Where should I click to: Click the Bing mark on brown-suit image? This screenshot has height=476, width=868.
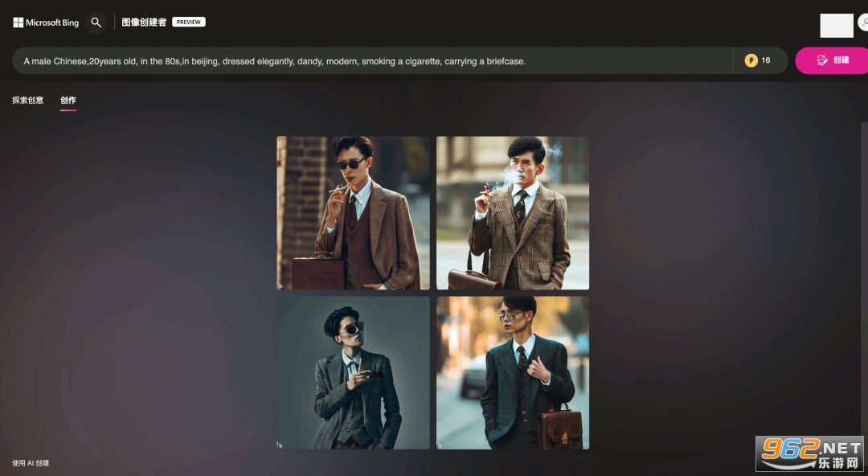(280, 285)
